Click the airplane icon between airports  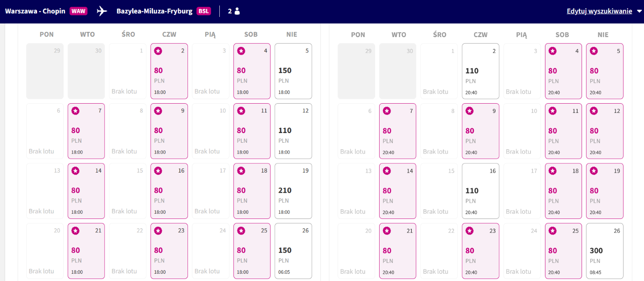(102, 11)
